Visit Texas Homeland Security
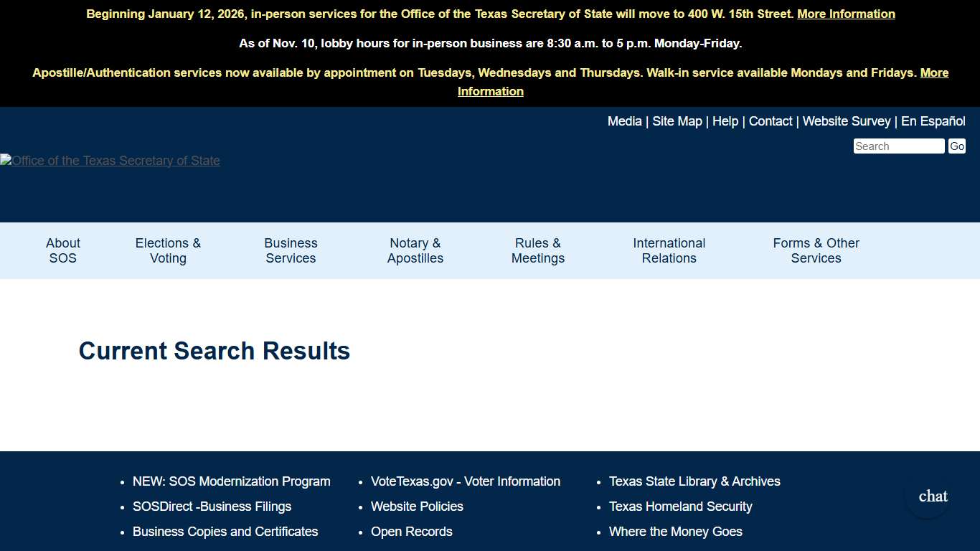 [x=680, y=507]
